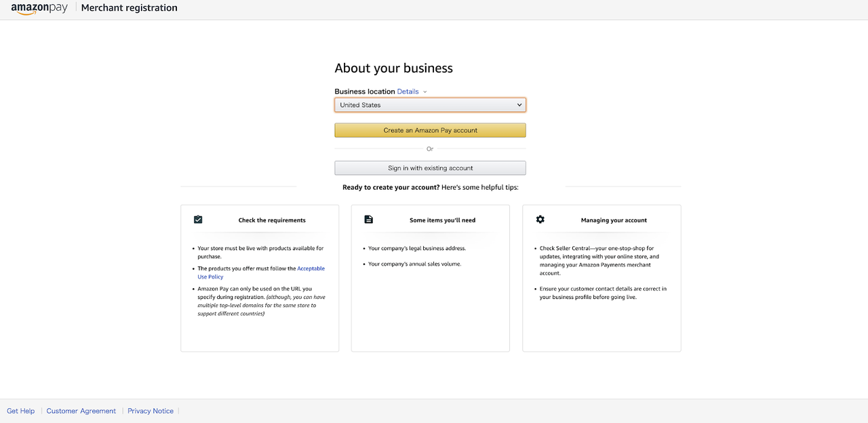This screenshot has width=868, height=423.
Task: Click 'Your company's legal business address.' text
Action: click(x=417, y=248)
